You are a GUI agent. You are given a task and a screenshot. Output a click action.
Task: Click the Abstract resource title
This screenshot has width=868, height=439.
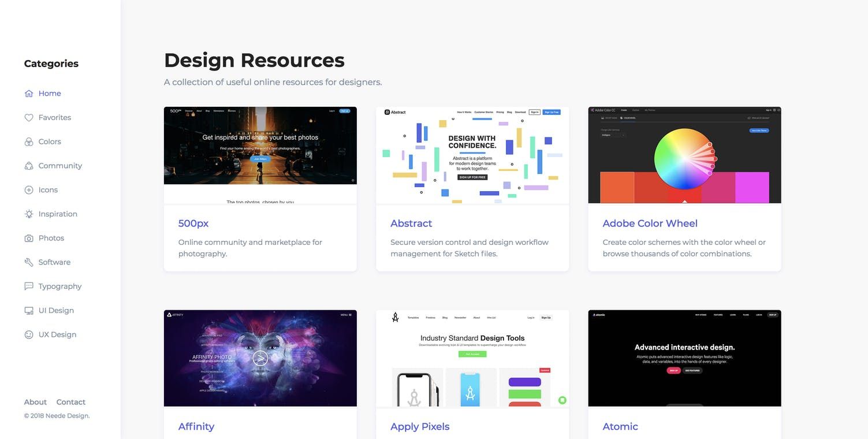pyautogui.click(x=411, y=223)
